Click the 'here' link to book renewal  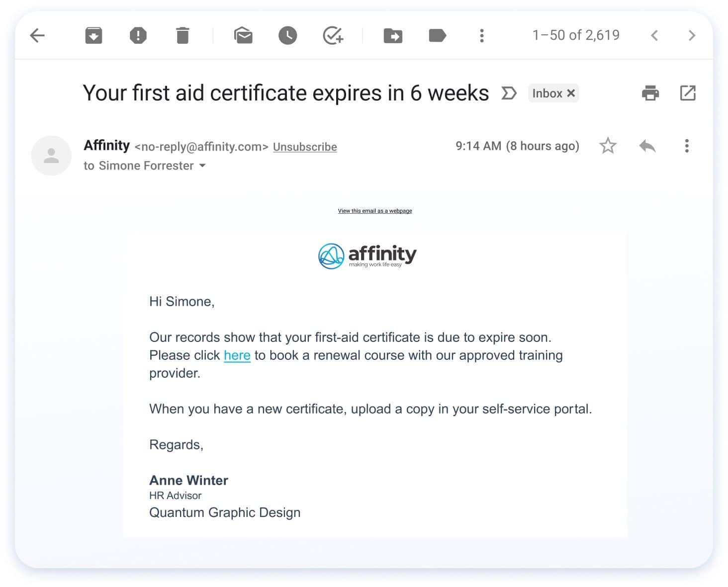click(237, 355)
